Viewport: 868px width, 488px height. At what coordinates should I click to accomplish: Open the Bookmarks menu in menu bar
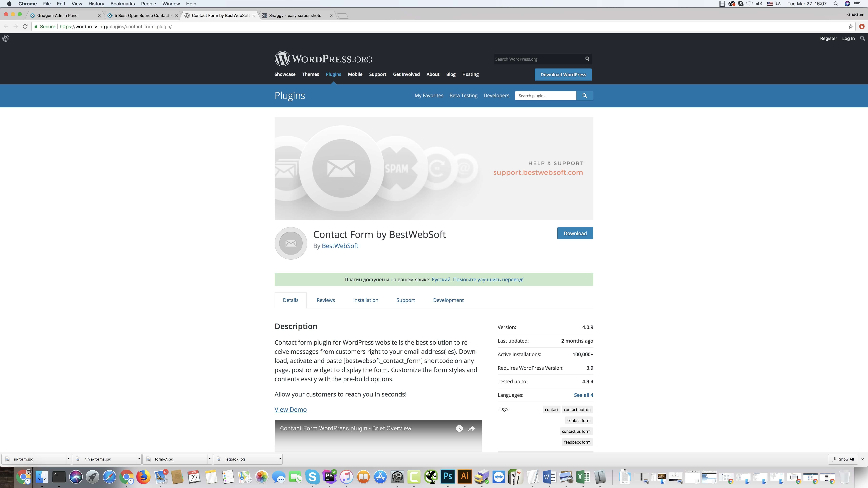(x=123, y=4)
